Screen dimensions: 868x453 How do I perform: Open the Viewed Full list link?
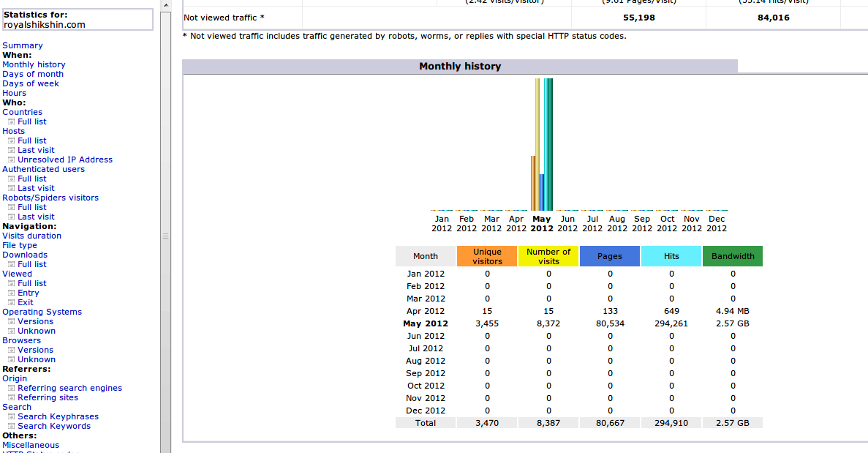pos(32,283)
